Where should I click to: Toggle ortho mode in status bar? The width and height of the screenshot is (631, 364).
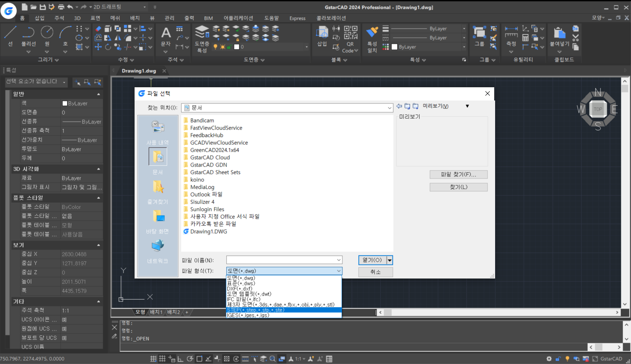[180, 359]
